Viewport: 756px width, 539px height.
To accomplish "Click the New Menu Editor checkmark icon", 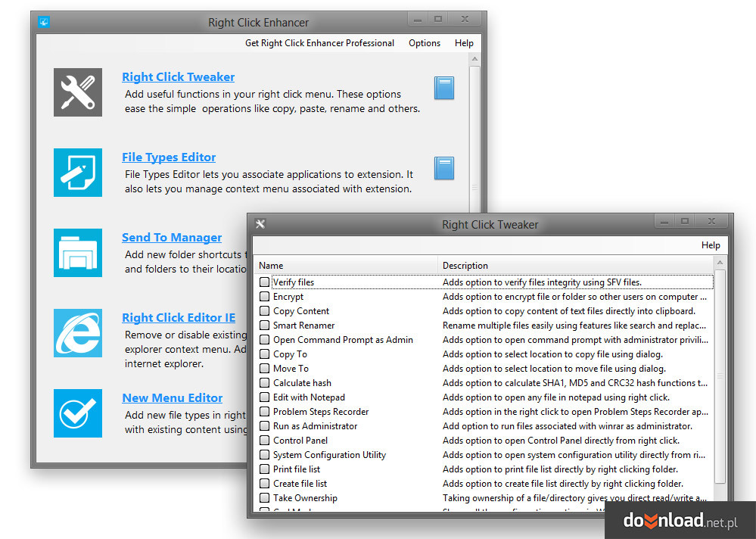I will 78,413.
